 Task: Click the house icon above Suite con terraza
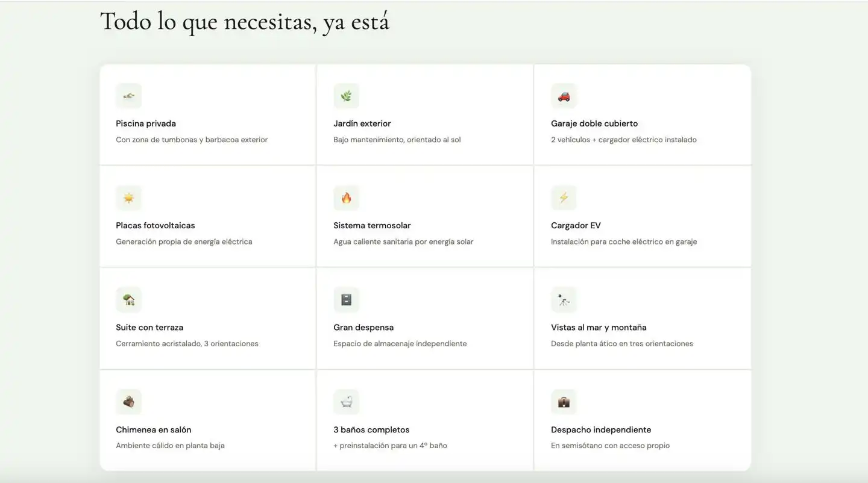click(128, 300)
